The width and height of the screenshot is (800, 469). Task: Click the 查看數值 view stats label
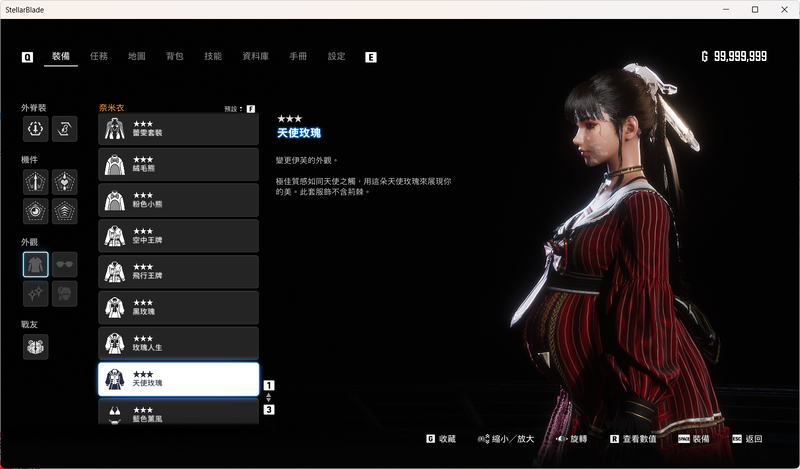(x=639, y=439)
